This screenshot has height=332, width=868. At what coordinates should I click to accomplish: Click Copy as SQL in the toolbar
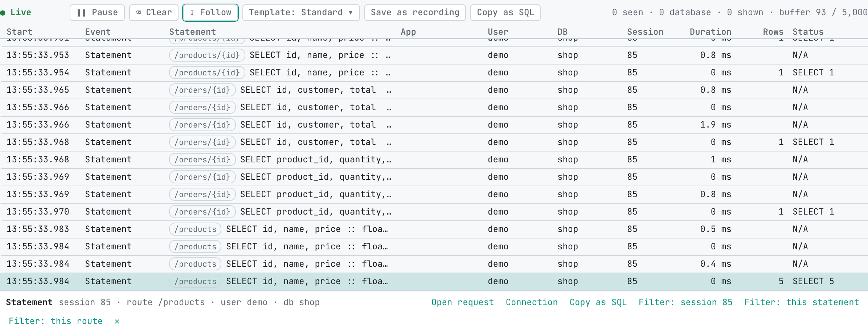(x=505, y=13)
